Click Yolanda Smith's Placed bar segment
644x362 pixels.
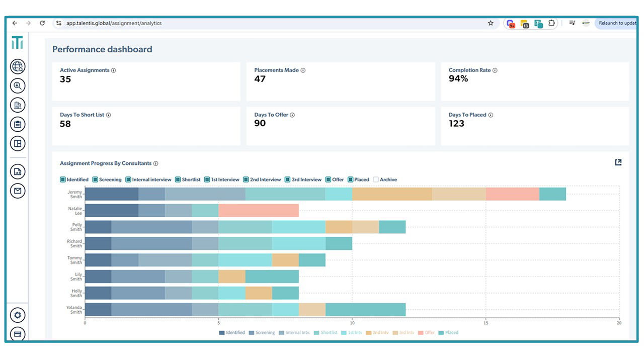366,310
